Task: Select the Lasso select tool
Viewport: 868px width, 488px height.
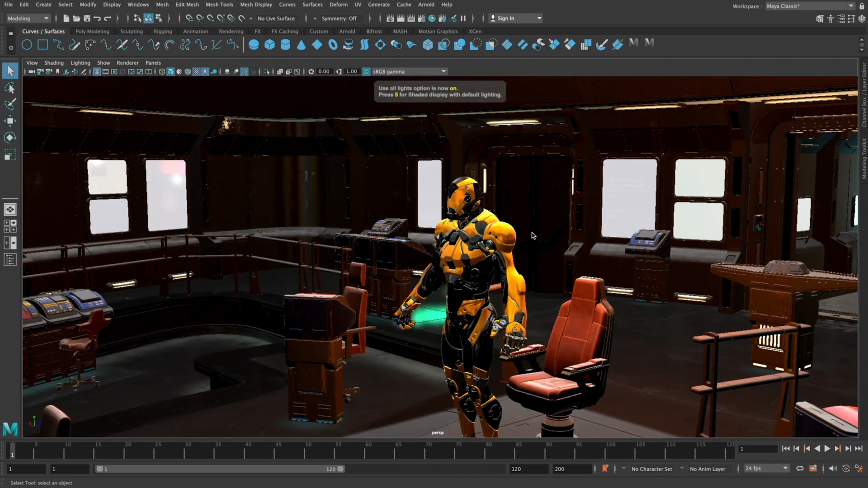Action: pos(10,88)
